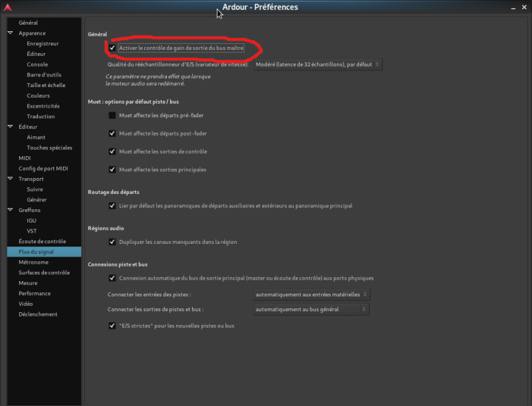
Task: Close the Préférences window
Action: pos(524,7)
